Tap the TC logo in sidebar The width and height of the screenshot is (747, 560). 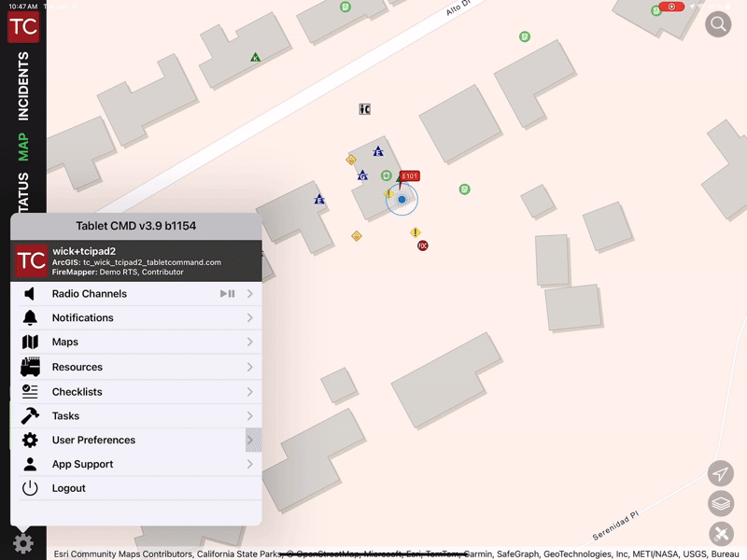[x=23, y=25]
